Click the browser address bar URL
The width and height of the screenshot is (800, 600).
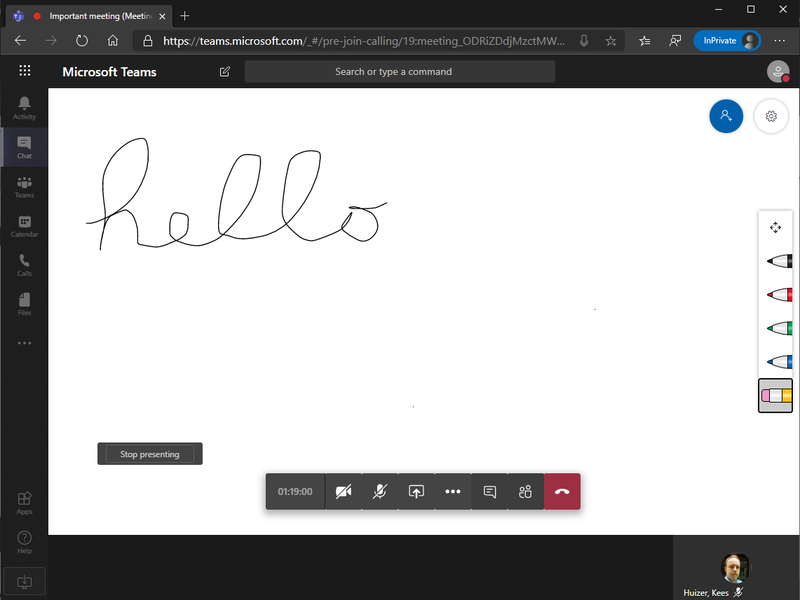(x=364, y=41)
